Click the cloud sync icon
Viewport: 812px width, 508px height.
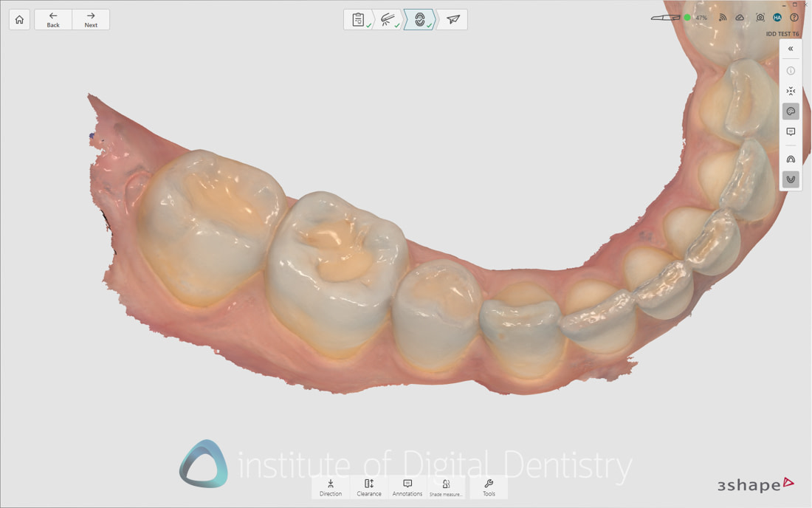(740, 17)
